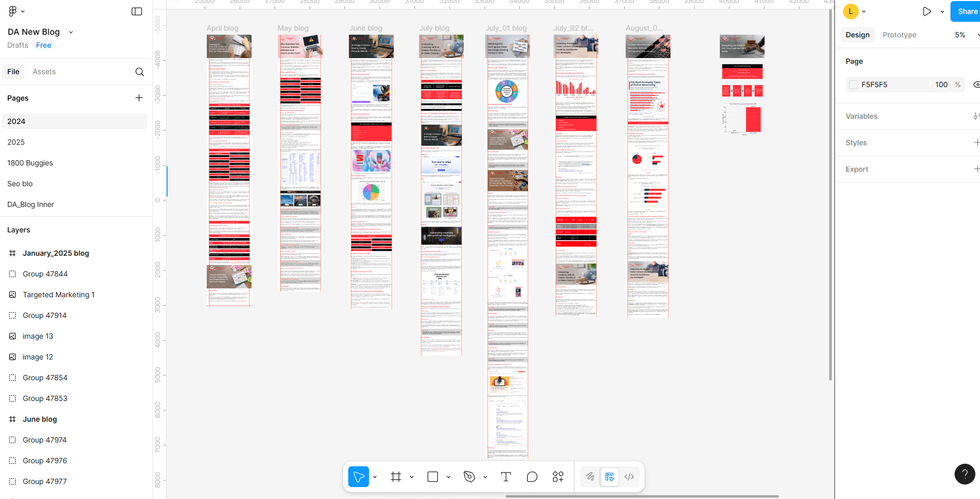Open the zoom level 5% dropdown
Viewport: 980px width, 499px height.
pos(965,35)
